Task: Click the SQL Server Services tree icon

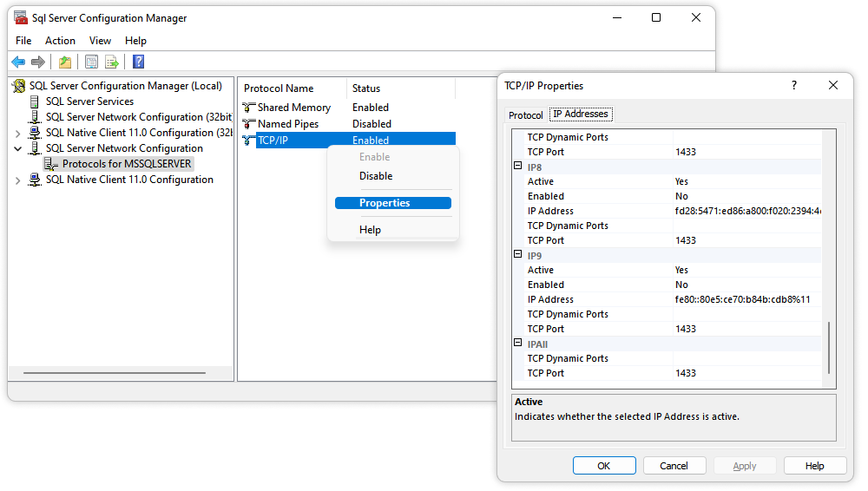Action: (35, 101)
